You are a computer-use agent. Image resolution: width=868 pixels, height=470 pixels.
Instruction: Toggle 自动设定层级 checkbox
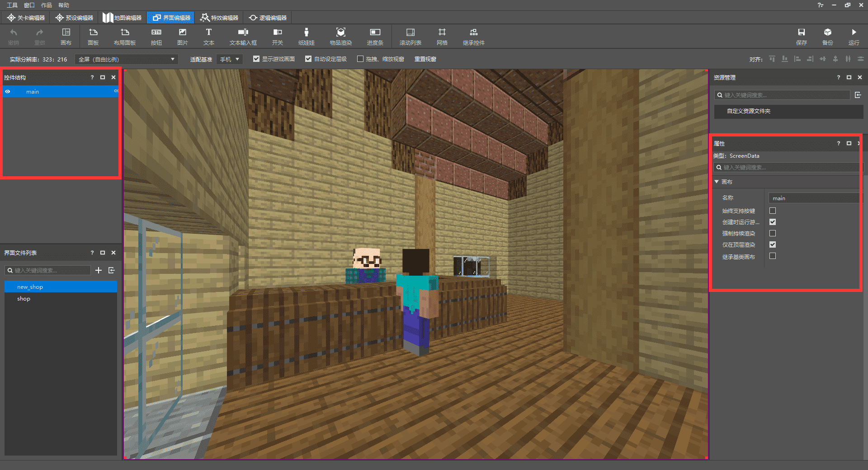pyautogui.click(x=308, y=59)
